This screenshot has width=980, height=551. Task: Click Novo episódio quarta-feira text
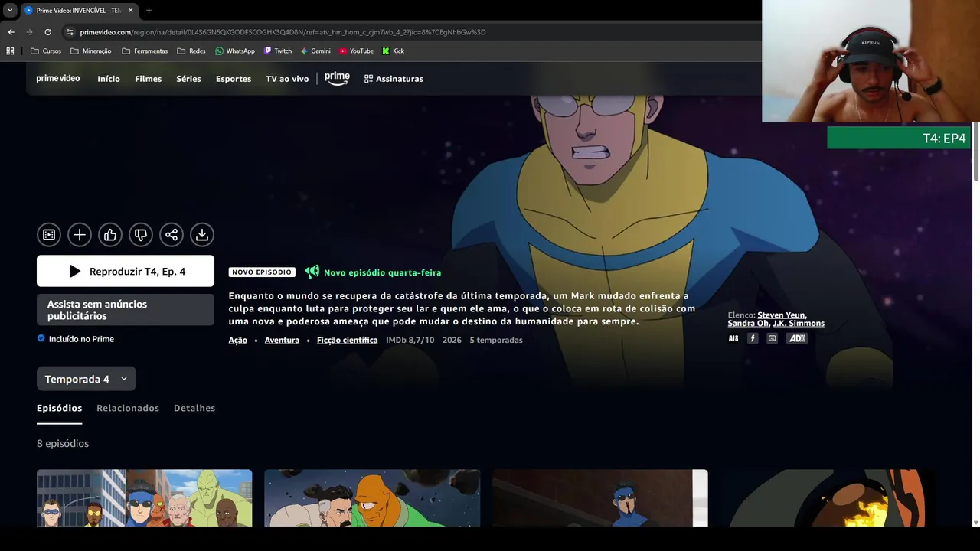(382, 272)
